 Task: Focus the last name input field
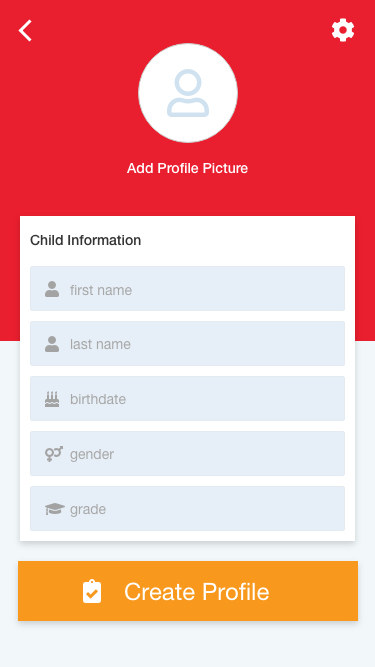tap(188, 343)
